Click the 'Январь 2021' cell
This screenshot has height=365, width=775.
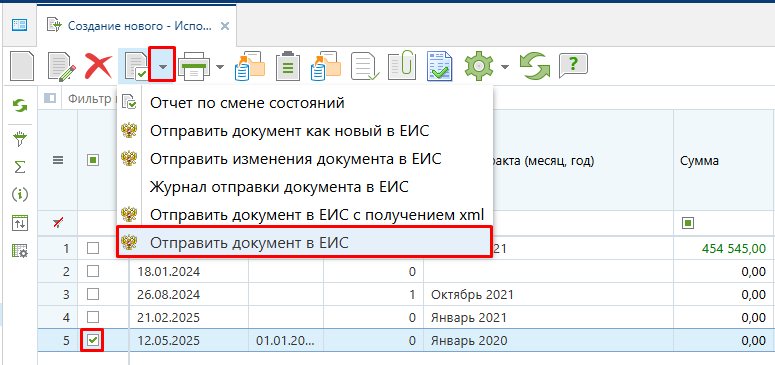(x=549, y=317)
